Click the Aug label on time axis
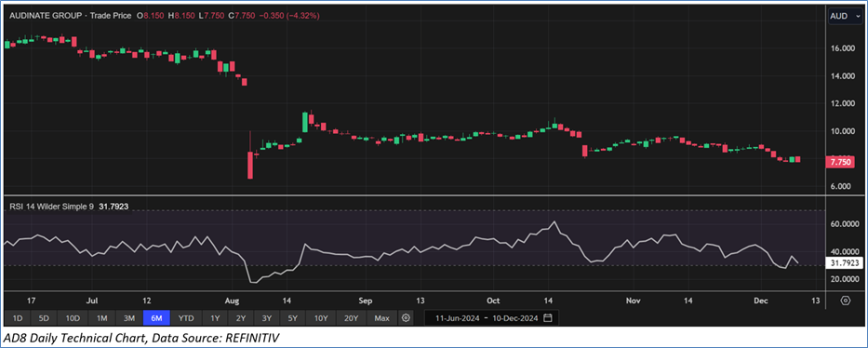This screenshot has width=868, height=348. tap(233, 301)
